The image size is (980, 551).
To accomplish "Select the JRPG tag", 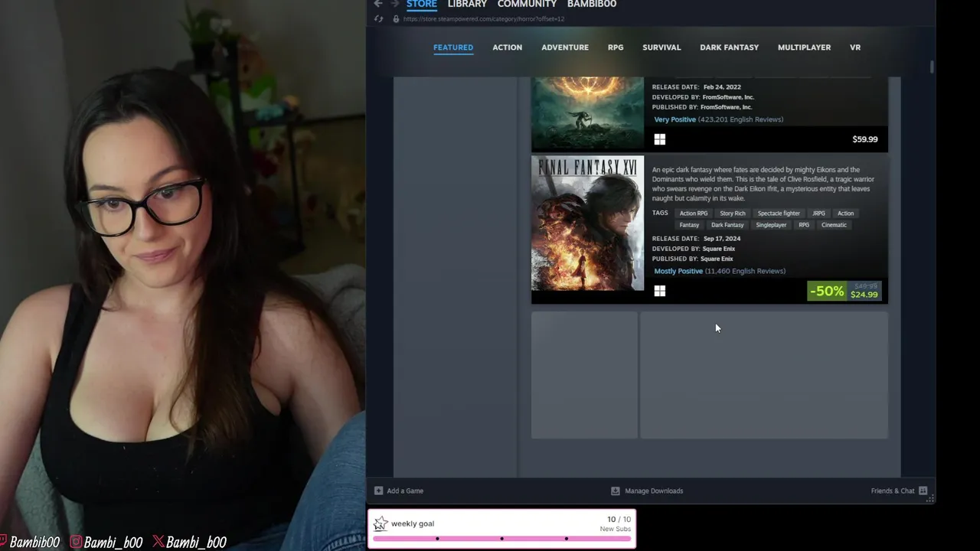I will [x=819, y=214].
